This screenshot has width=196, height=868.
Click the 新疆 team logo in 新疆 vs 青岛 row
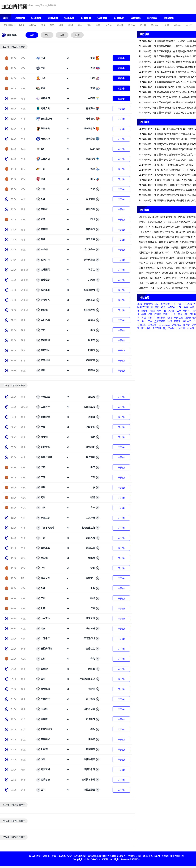[38, 88]
